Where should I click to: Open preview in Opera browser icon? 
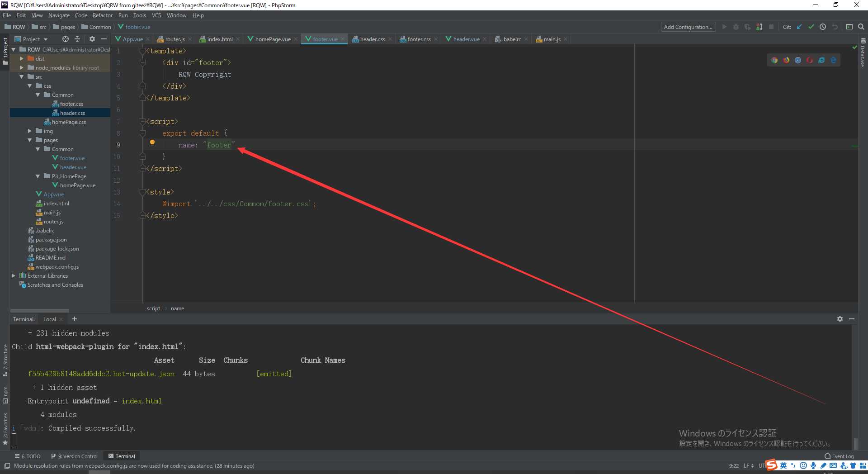[x=810, y=60]
